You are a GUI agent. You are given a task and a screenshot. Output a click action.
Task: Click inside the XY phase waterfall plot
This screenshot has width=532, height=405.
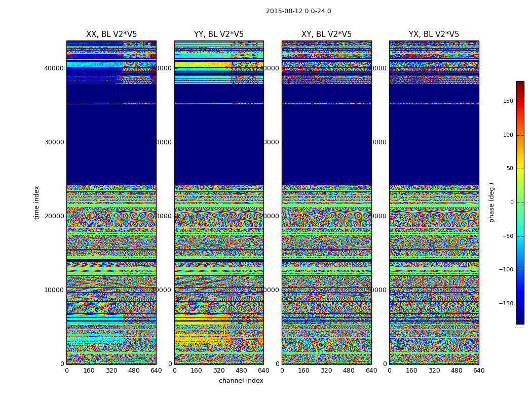(326, 202)
